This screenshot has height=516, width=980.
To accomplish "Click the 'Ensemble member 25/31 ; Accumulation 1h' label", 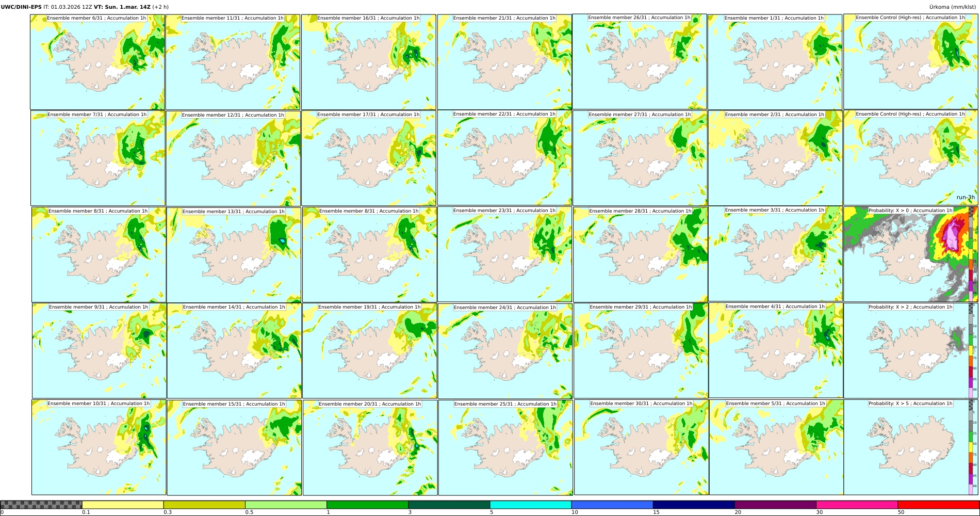I will pos(505,404).
